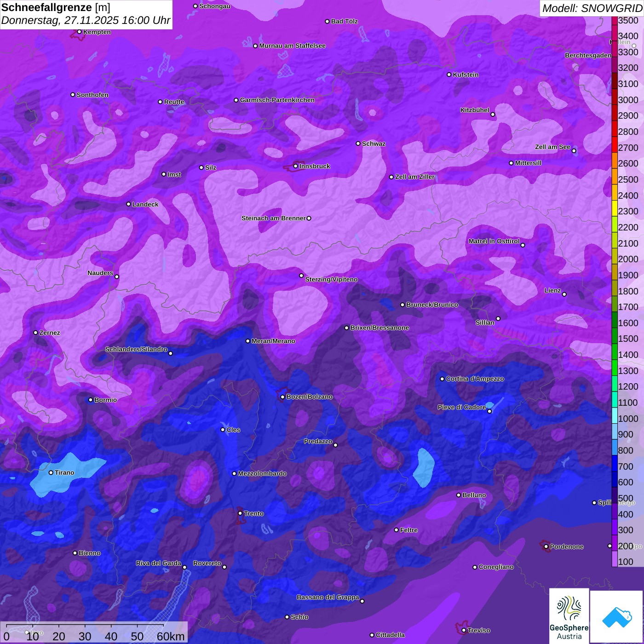
Task: Click the Kufstein label
Action: (466, 75)
